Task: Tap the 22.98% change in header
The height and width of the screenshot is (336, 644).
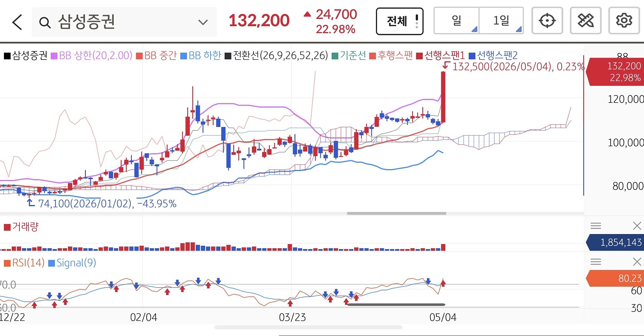Action: [335, 30]
